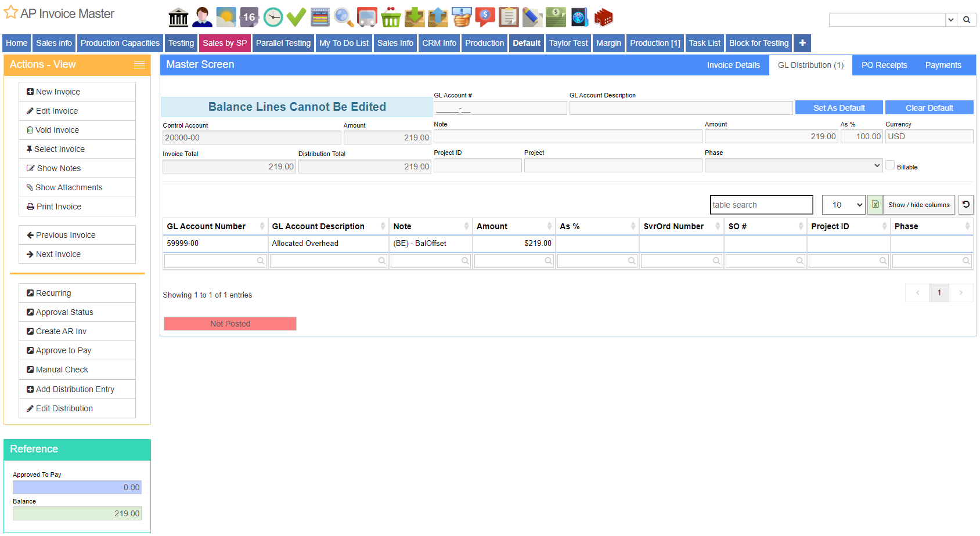Switch to Invoice Details tab
Viewport: 980px width, 536px height.
click(x=733, y=65)
